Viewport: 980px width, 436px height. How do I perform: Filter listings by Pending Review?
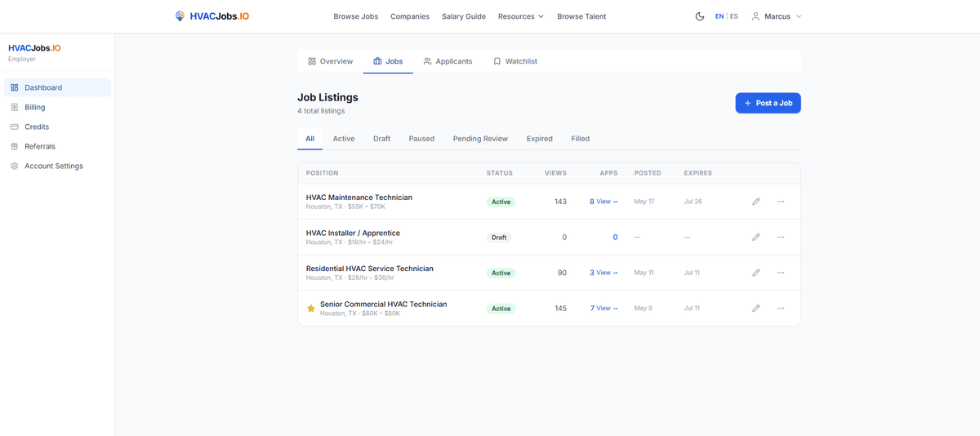(x=480, y=139)
